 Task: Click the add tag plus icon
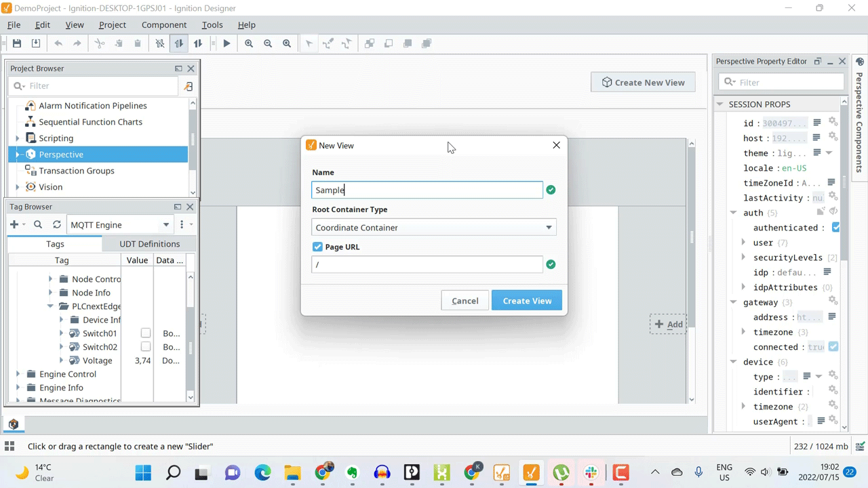pos(14,224)
